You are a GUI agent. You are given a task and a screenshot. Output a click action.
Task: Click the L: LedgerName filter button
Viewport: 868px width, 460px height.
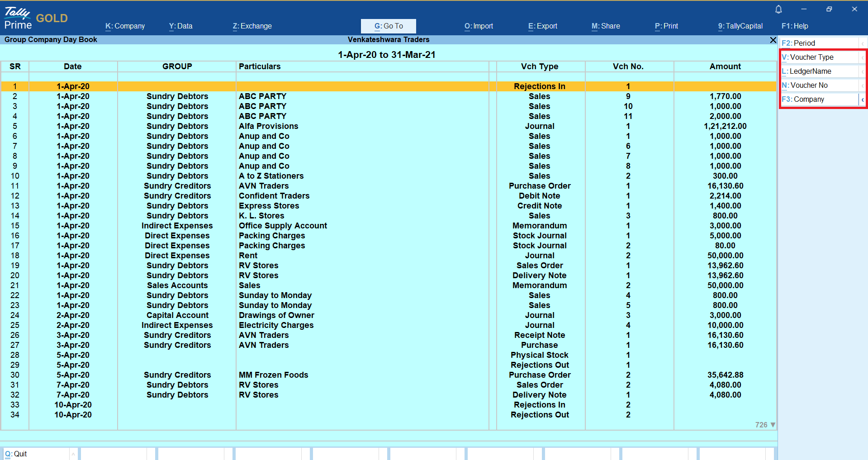pos(819,71)
